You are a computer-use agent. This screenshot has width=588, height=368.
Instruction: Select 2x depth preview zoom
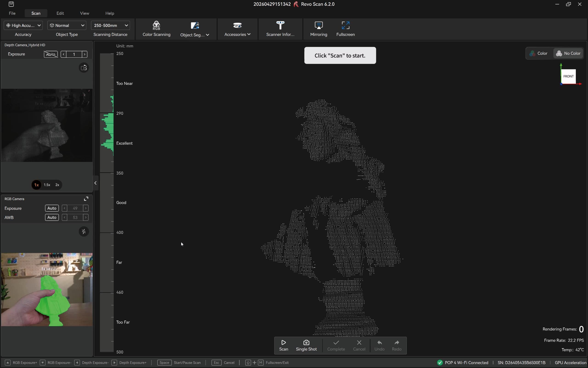[x=57, y=185]
